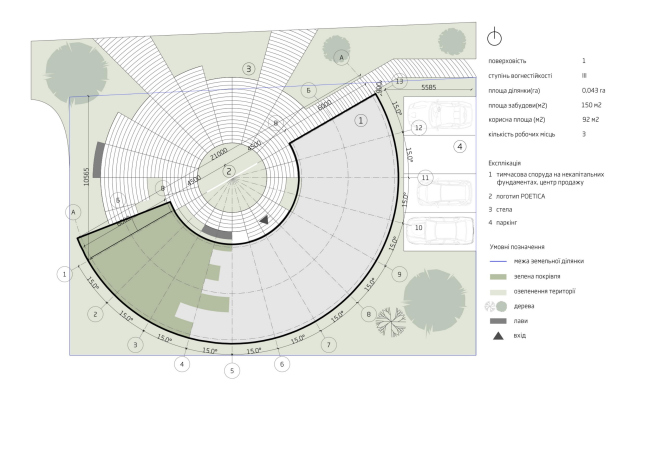Click the "Експлікація" heading text

505,160
